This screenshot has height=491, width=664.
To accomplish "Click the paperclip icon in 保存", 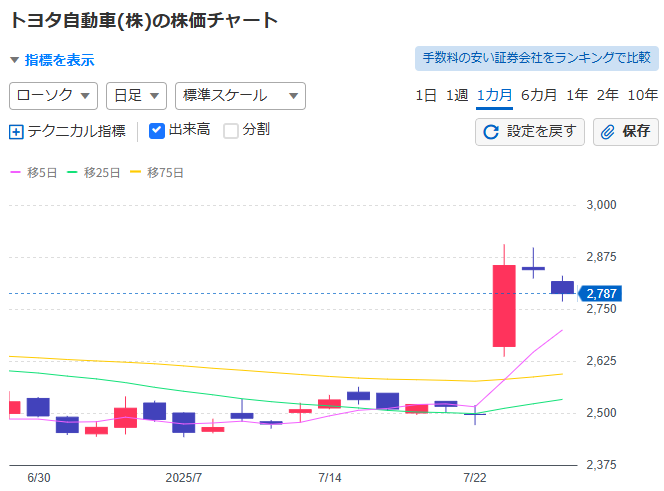I will pos(608,132).
